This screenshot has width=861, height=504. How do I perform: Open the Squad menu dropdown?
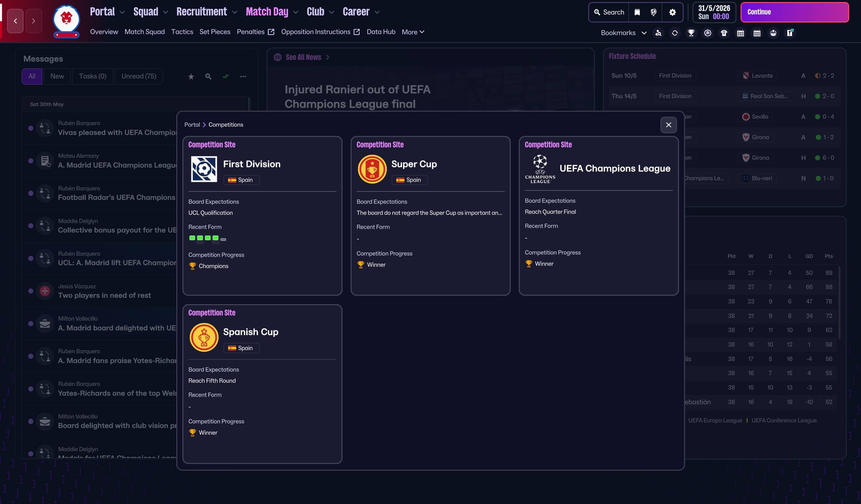150,12
